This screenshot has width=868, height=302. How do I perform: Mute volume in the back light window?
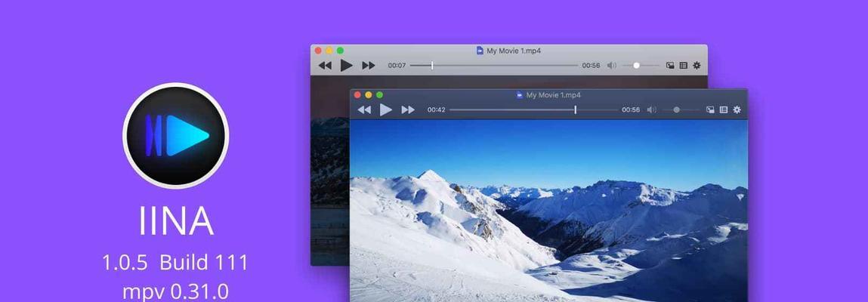point(612,65)
